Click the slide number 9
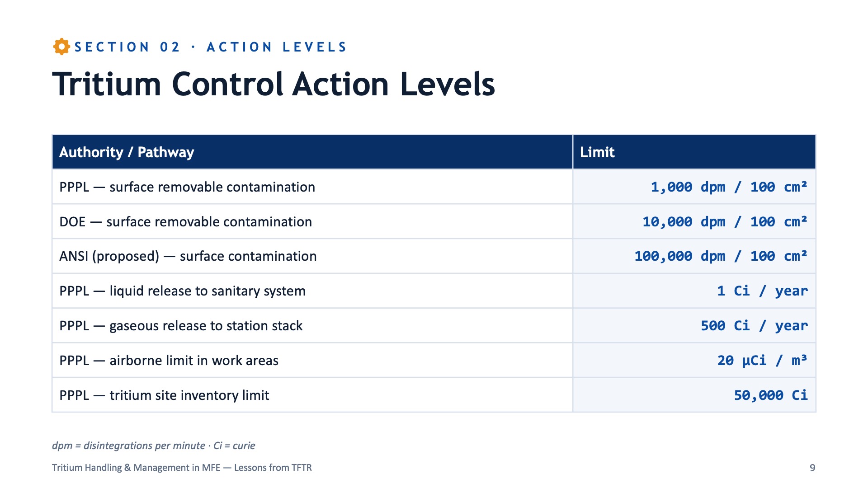 (812, 468)
